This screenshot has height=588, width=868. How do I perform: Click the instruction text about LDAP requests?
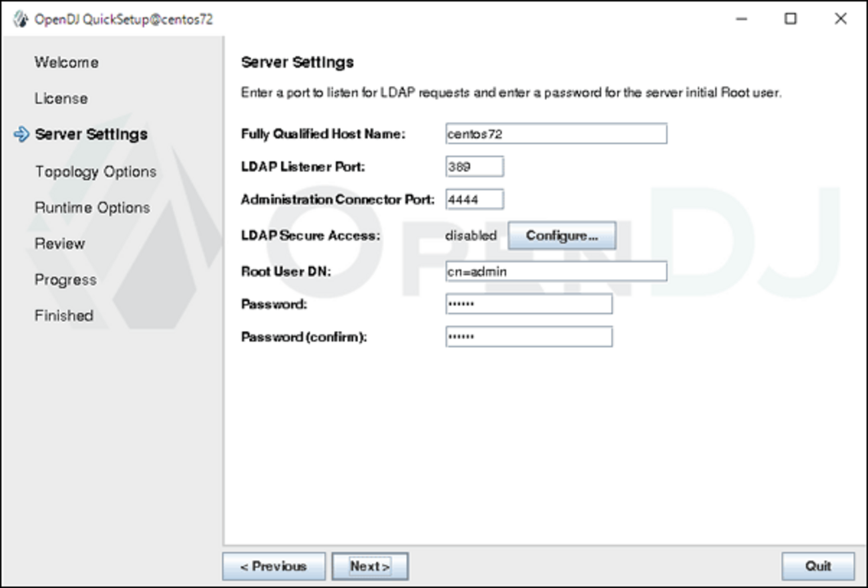tap(511, 93)
